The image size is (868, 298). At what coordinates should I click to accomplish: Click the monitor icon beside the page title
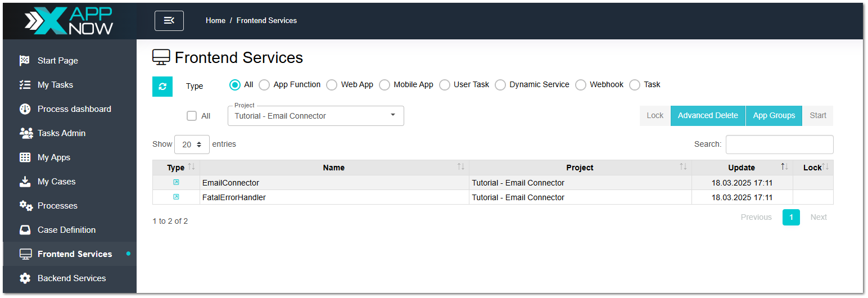pyautogui.click(x=161, y=57)
